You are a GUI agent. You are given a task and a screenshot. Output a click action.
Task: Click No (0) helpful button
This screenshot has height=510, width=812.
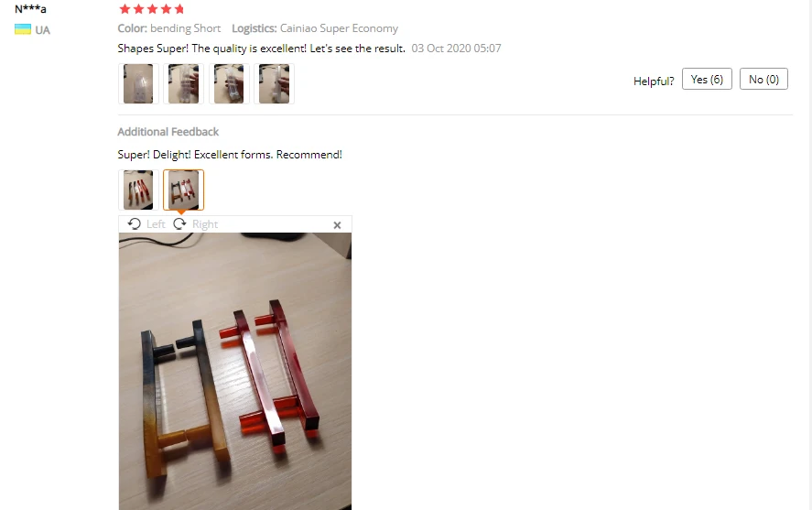(x=763, y=79)
